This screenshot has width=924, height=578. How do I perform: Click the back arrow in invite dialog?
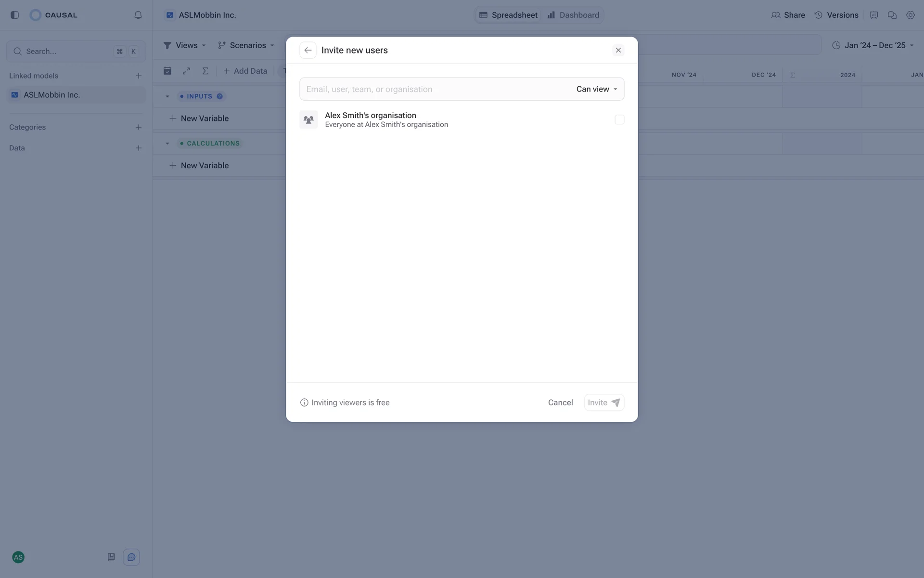point(308,50)
